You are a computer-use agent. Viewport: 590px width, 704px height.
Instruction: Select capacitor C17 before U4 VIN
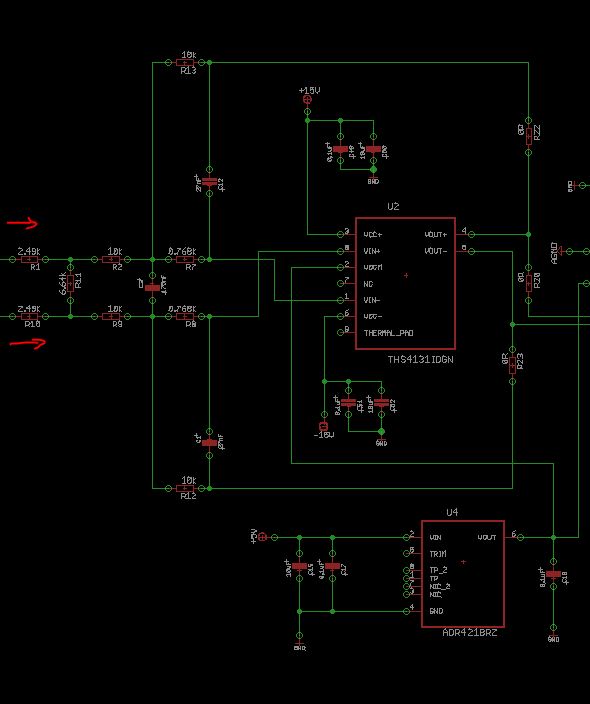(x=332, y=566)
